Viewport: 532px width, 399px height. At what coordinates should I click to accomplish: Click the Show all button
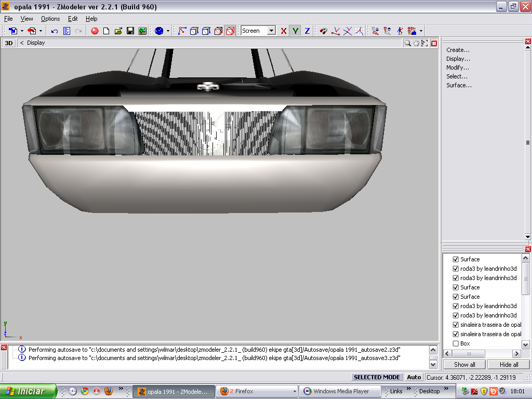tap(464, 364)
